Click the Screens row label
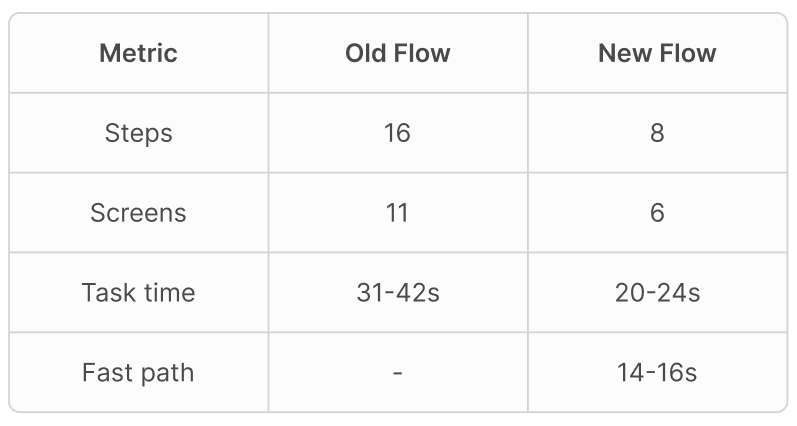The height and width of the screenshot is (426, 797). 138,213
